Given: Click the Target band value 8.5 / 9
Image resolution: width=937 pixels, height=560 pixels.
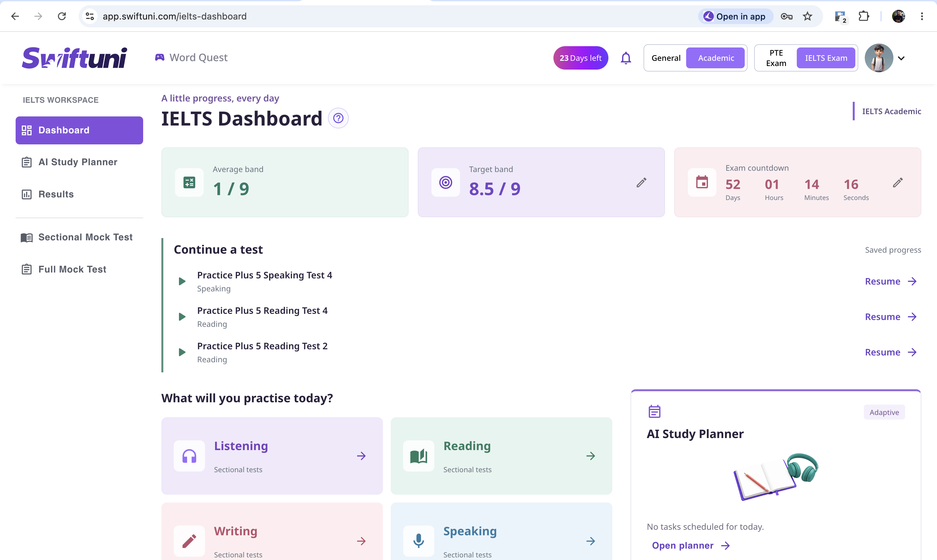Looking at the screenshot, I should pos(495,189).
